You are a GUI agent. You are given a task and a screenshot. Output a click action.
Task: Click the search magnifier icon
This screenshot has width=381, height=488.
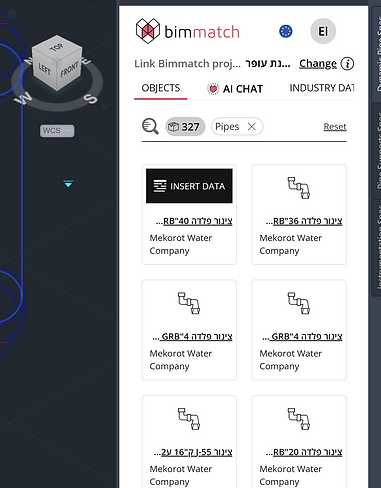pyautogui.click(x=150, y=127)
